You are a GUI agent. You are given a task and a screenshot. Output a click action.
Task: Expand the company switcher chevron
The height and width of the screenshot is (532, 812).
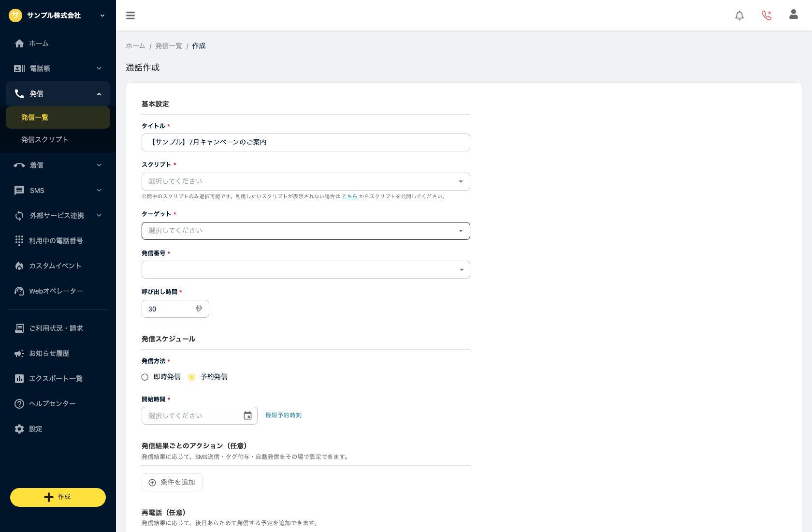point(102,15)
